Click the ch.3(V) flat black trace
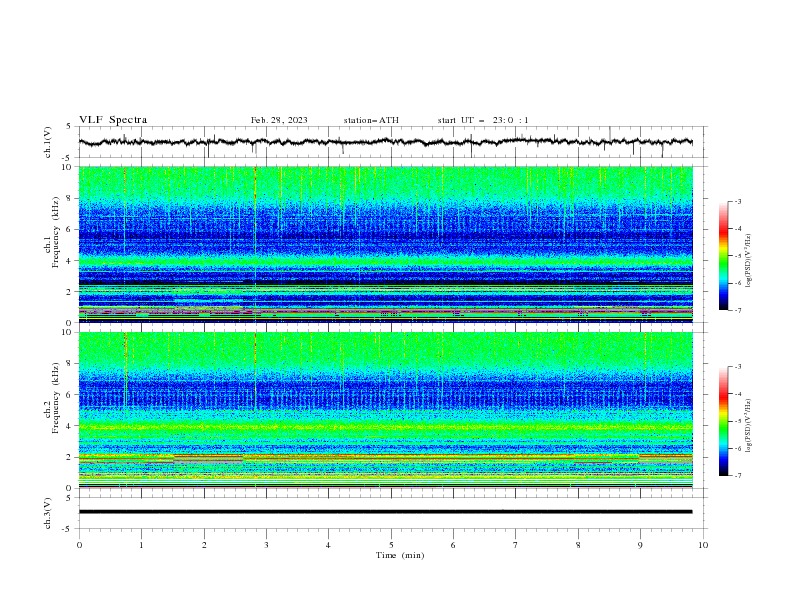The width and height of the screenshot is (792, 612). (x=386, y=512)
